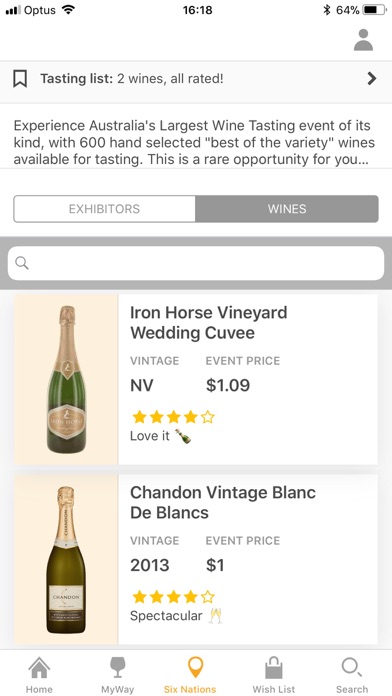This screenshot has width=392, height=696.
Task: Set fifth star rating for Iron Horse
Action: 207,417
